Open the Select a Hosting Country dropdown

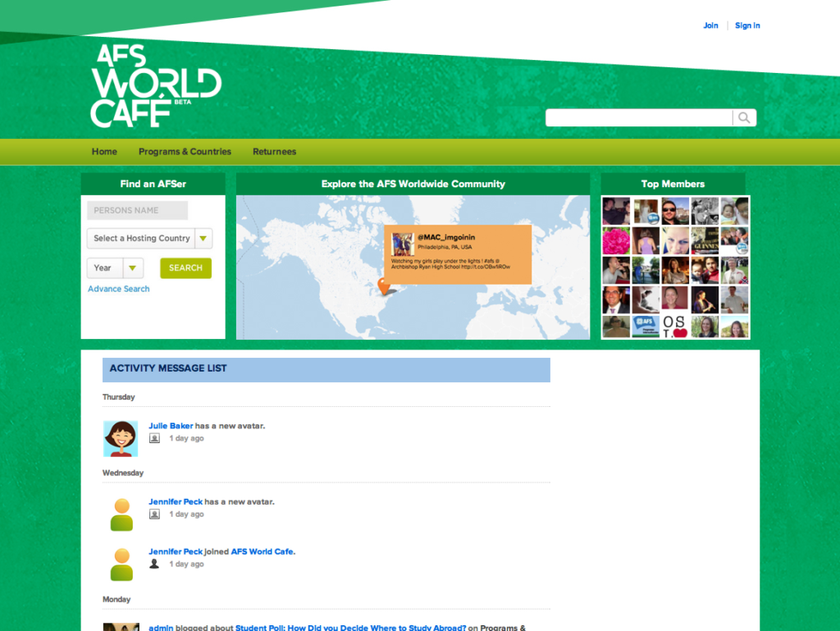(x=141, y=239)
